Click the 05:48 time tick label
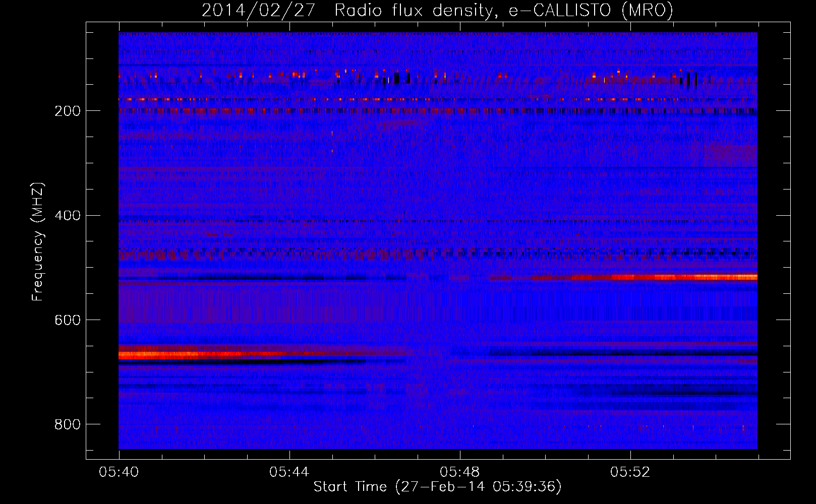The image size is (816, 504). click(460, 472)
